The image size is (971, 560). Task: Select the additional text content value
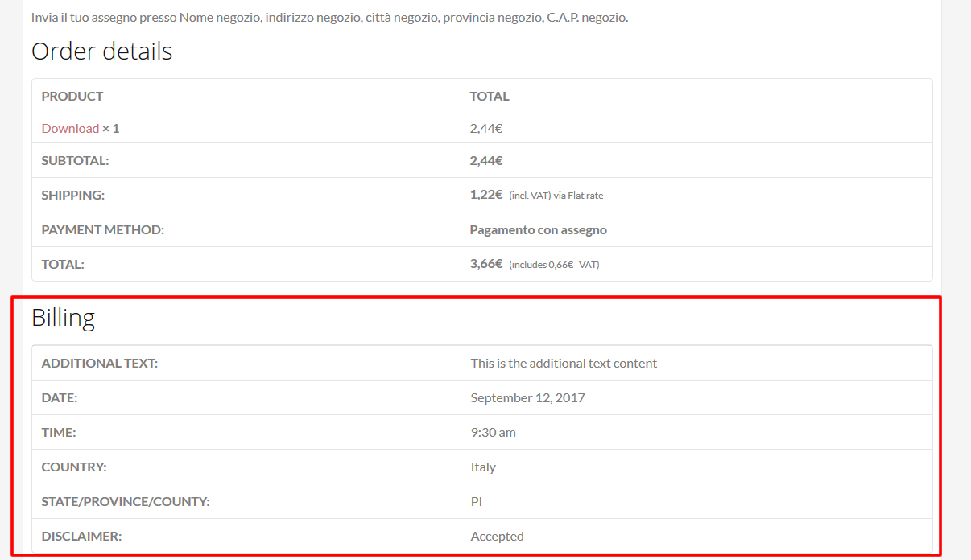[564, 363]
